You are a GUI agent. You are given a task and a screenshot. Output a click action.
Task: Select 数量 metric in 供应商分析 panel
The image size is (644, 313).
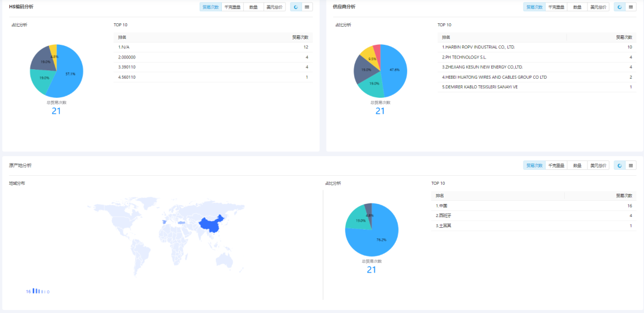pos(577,7)
